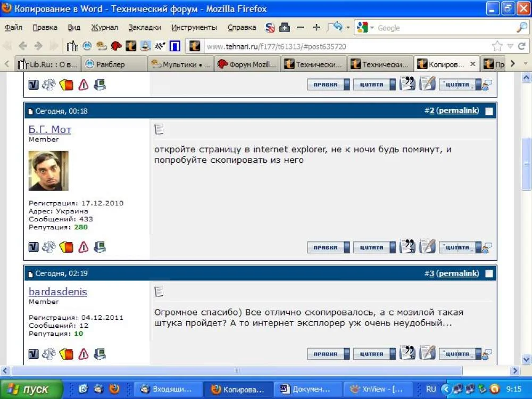The width and height of the screenshot is (532, 399).
Task: Click Правка button under post #3
Action: [x=328, y=354]
